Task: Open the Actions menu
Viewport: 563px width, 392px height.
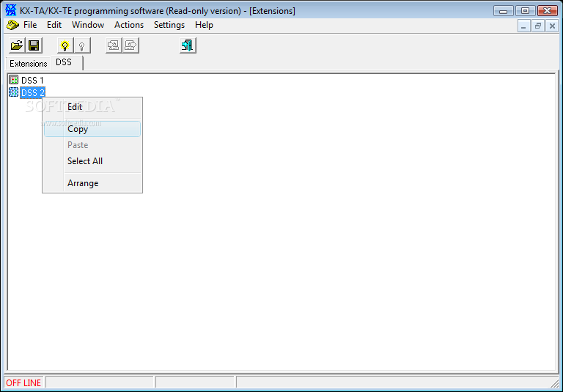Action: click(x=129, y=25)
